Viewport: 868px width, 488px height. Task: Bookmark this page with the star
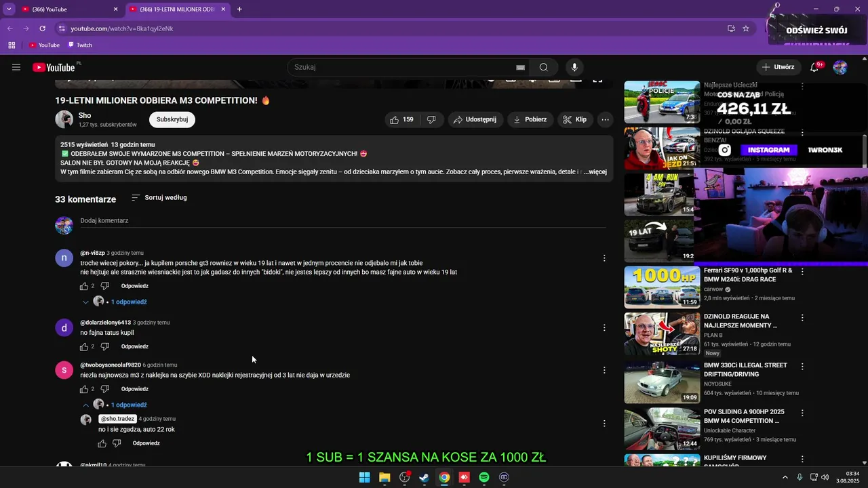click(x=746, y=28)
